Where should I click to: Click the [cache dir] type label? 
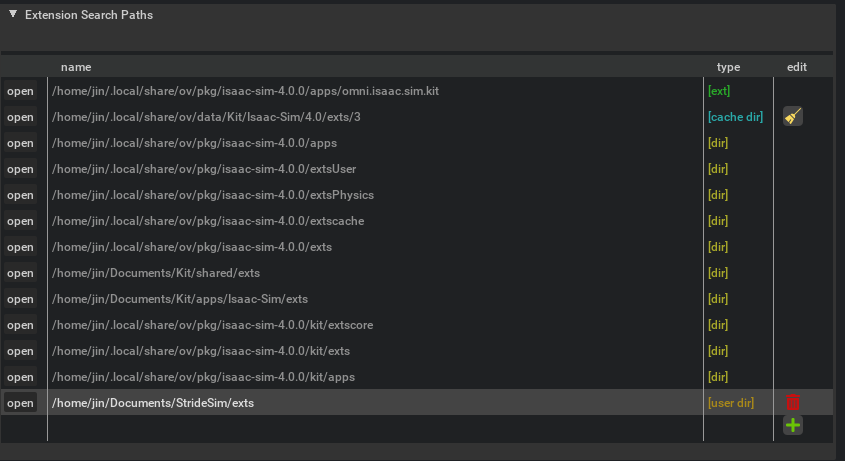(735, 117)
